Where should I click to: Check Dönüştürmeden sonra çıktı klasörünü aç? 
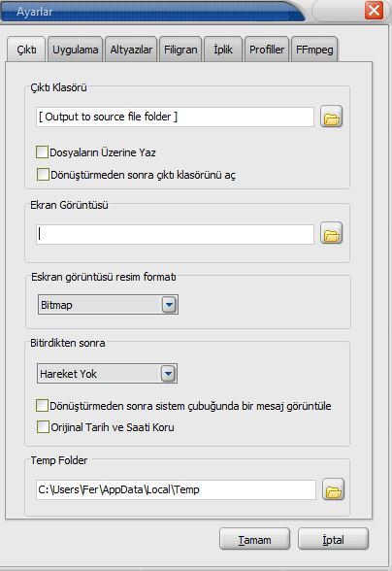(43, 175)
